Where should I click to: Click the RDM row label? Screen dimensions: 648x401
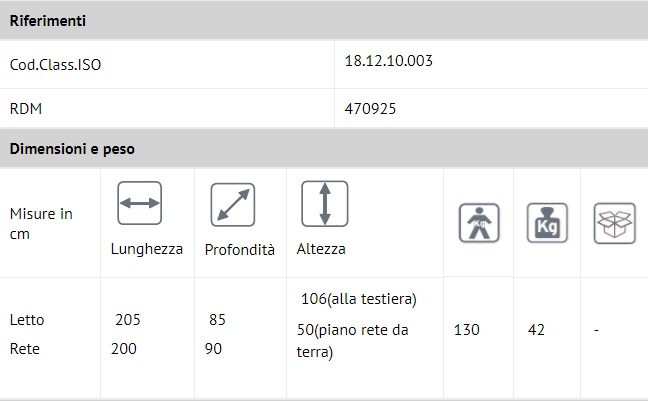[25, 109]
